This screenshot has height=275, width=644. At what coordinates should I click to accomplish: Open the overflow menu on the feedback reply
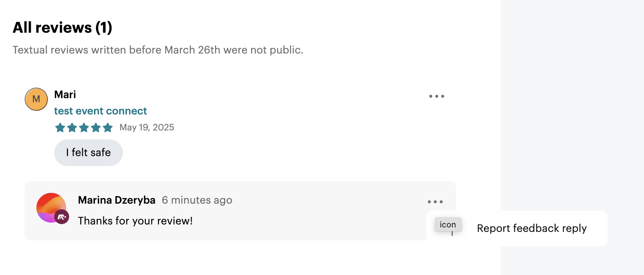(x=435, y=201)
